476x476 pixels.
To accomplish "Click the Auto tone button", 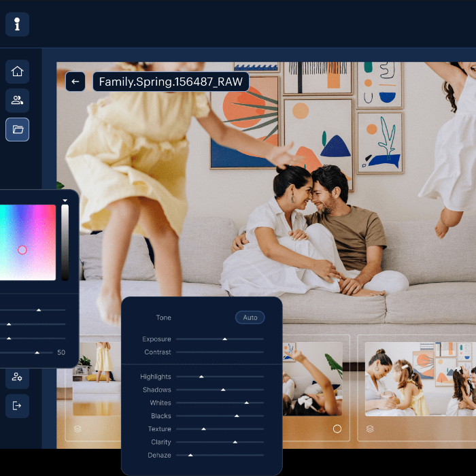I will tap(250, 318).
